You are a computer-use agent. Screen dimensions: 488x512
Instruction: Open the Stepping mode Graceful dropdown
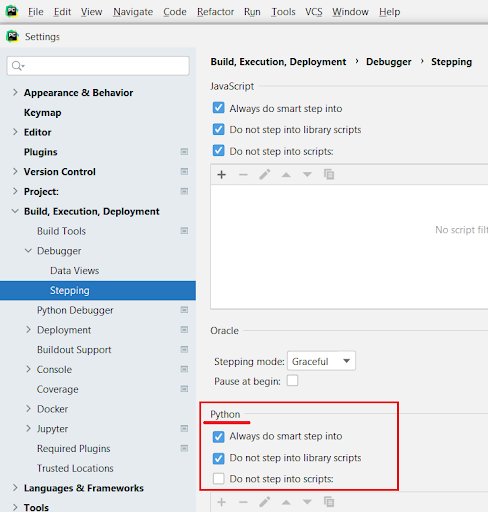[321, 361]
